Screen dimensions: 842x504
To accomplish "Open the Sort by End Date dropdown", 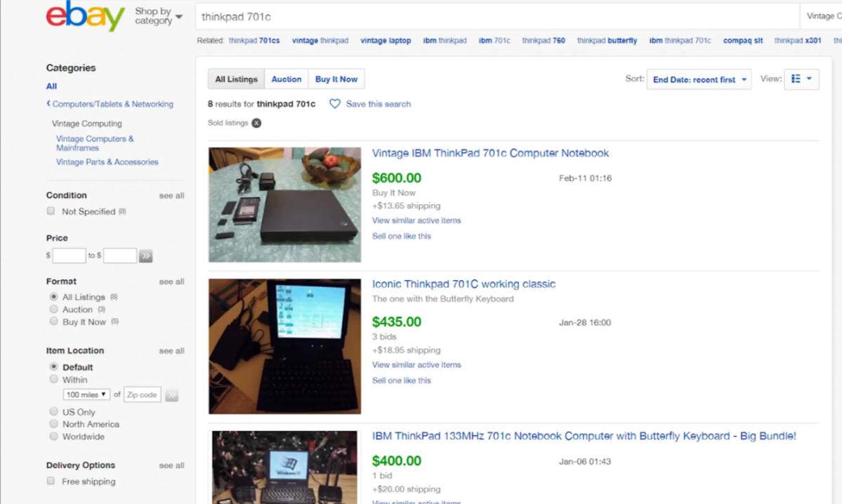I will point(699,79).
